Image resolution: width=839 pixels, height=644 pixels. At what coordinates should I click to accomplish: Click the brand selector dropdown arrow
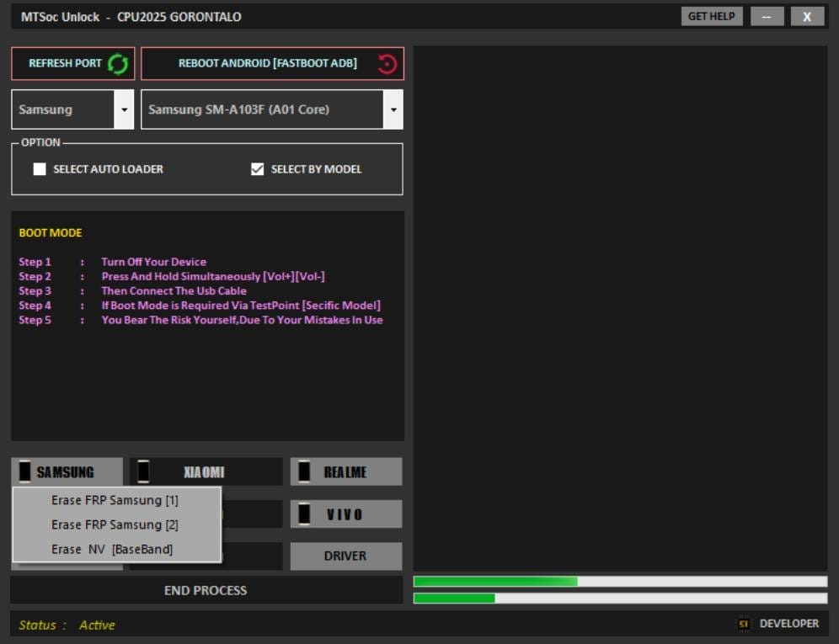(x=125, y=109)
